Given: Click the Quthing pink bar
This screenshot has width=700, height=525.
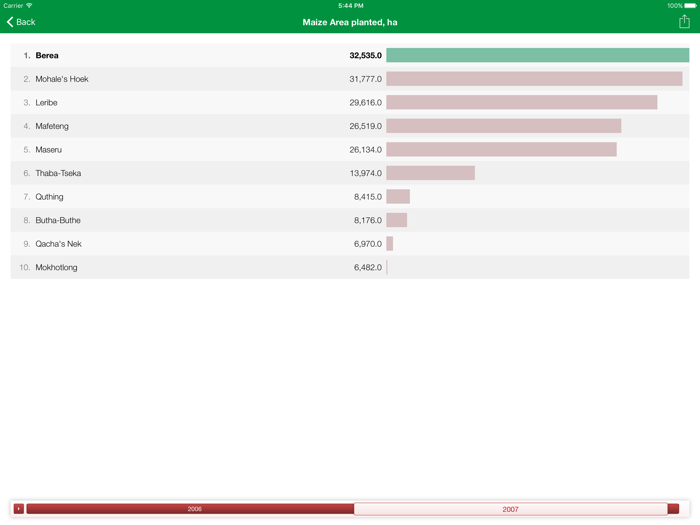Looking at the screenshot, I should pos(398,197).
